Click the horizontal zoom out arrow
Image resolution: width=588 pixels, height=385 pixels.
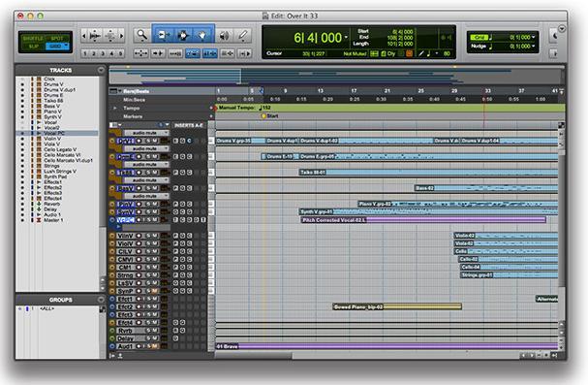pos(84,36)
